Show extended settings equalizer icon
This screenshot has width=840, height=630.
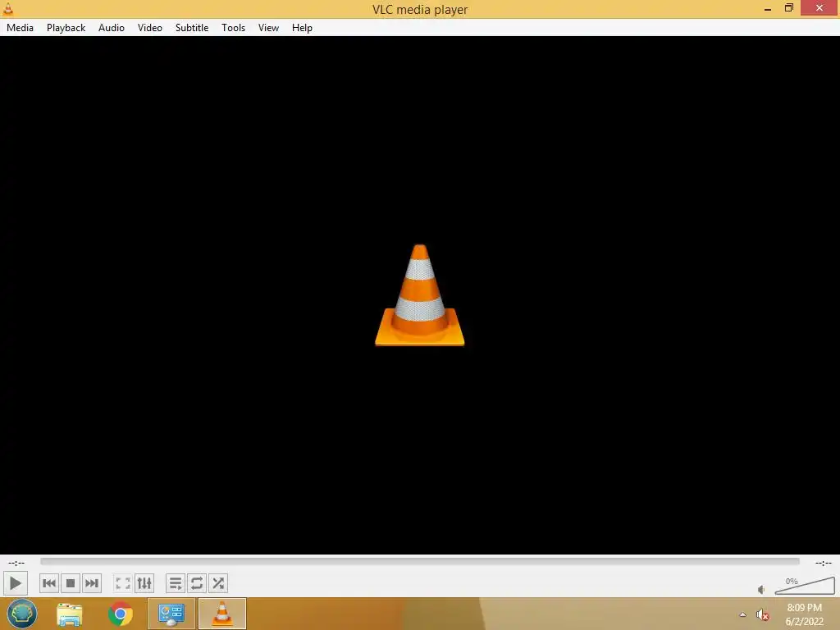[x=144, y=583]
